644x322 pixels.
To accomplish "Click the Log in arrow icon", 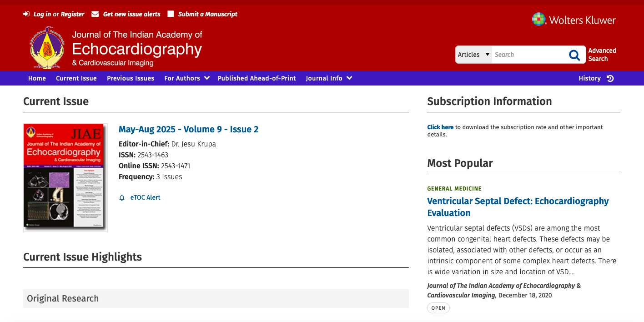I will 26,14.
